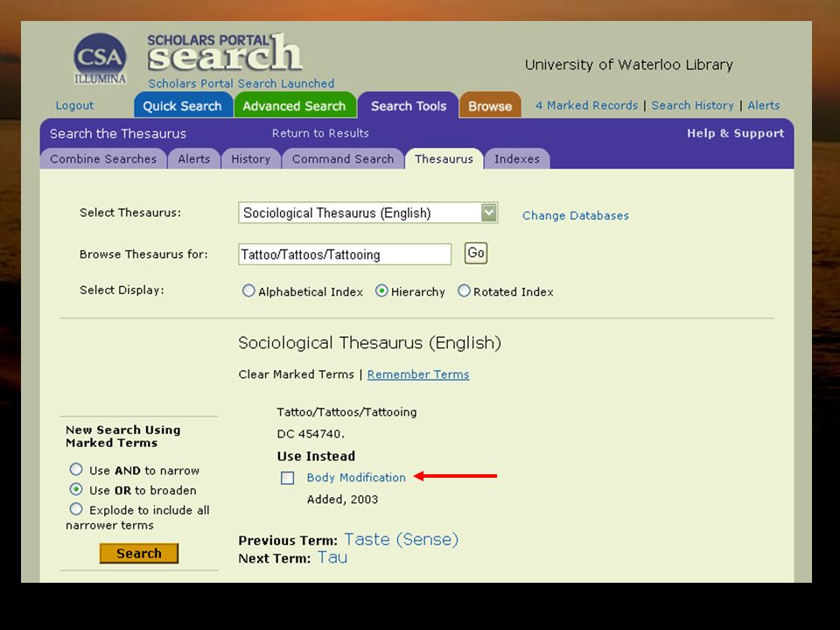Choose Use AND to narrow
This screenshot has height=630, width=840.
76,470
